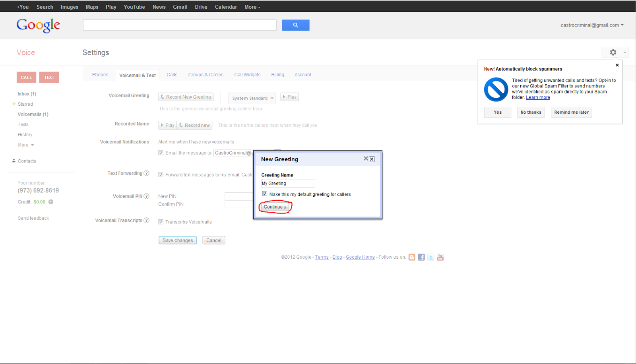Click the Voicemail Transcripts help icon
The height and width of the screenshot is (364, 636).
[146, 221]
